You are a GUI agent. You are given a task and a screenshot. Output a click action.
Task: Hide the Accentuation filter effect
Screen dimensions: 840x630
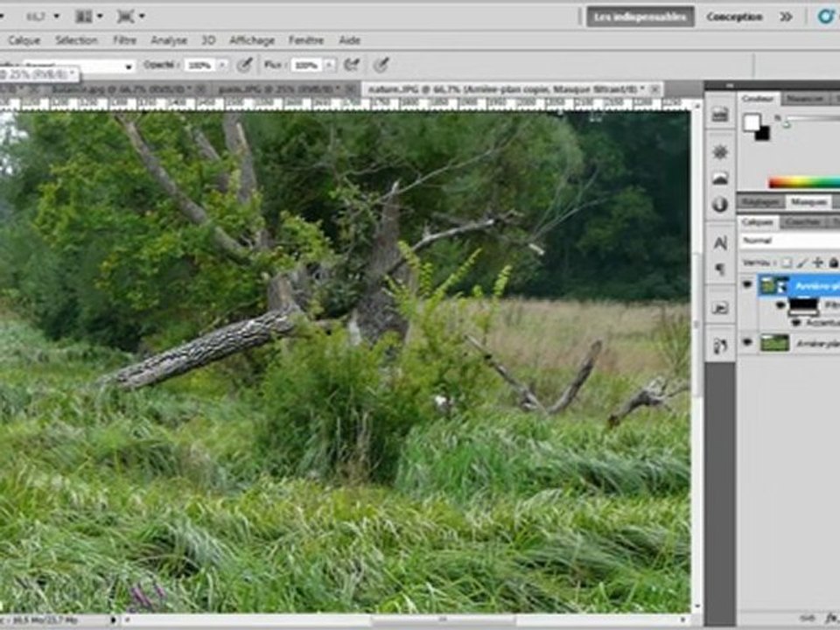(796, 323)
